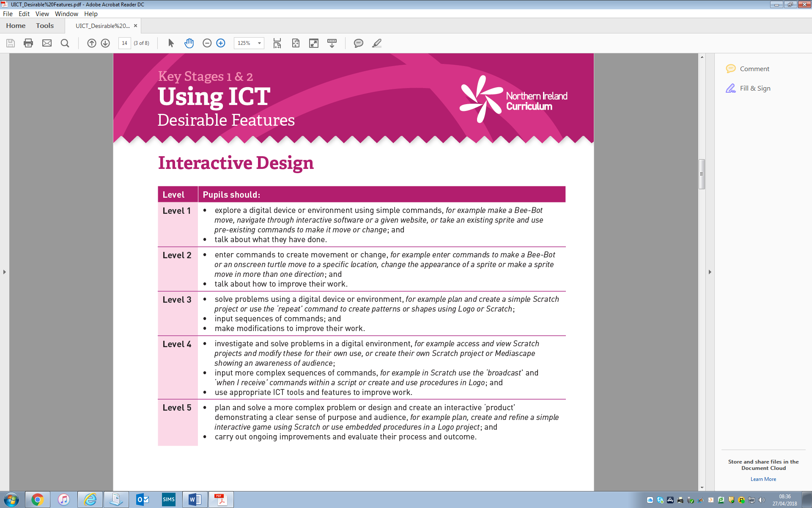Screen dimensions: 812x508
Task: Click 'talk about what they have done.' text
Action: click(x=271, y=240)
